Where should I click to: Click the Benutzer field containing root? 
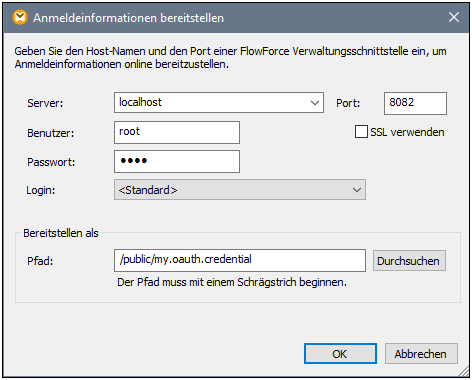pyautogui.click(x=177, y=132)
